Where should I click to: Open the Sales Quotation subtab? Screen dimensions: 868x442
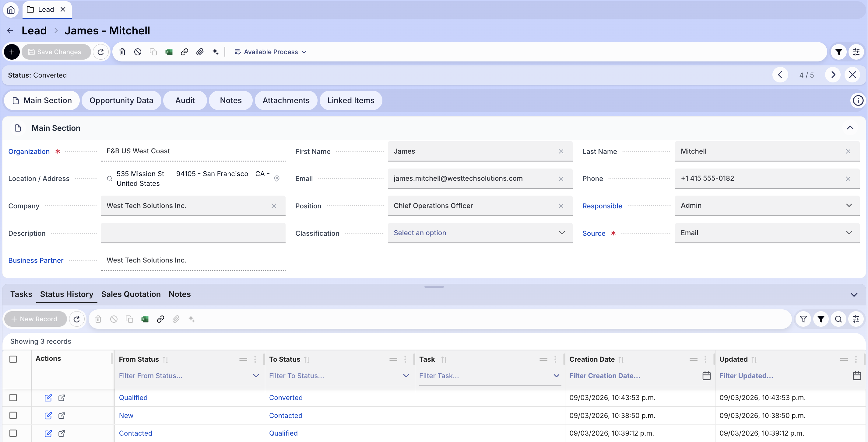click(131, 294)
